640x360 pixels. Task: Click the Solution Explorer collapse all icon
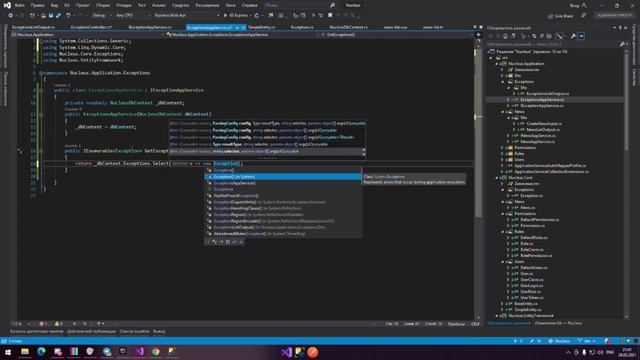542,36
